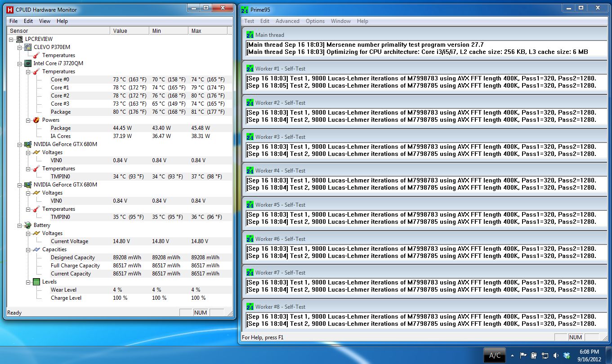Open the Action Center flag in the tray
The image size is (612, 364).
(524, 355)
